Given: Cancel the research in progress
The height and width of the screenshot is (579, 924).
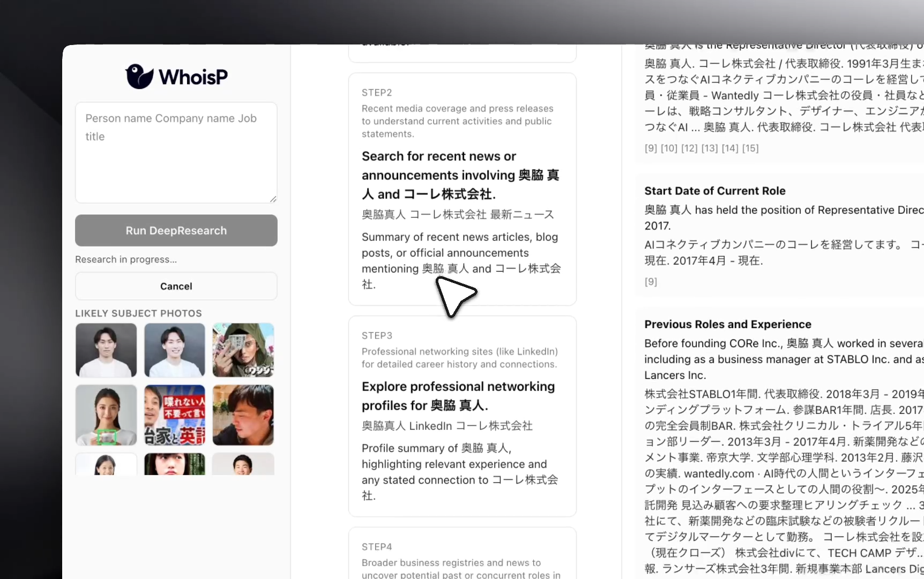Looking at the screenshot, I should click(176, 286).
